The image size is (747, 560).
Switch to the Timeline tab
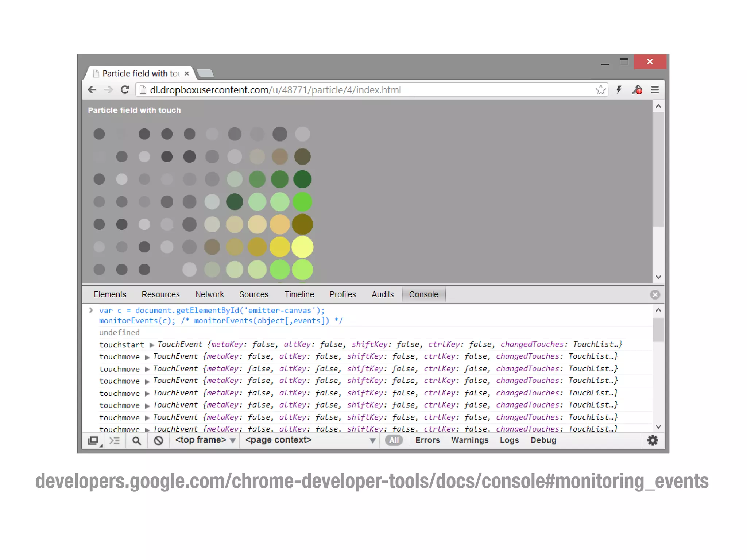coord(299,294)
